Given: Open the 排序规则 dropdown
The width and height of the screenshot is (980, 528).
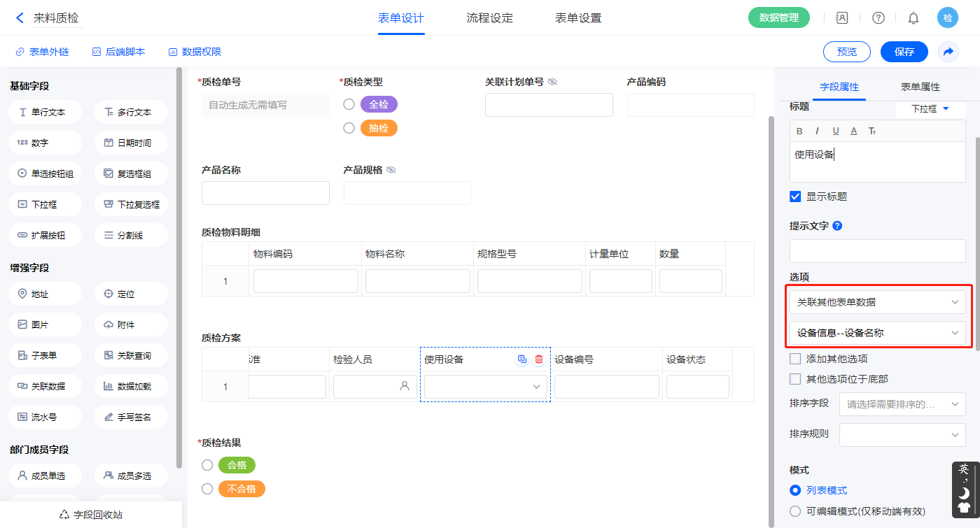Looking at the screenshot, I should point(902,434).
